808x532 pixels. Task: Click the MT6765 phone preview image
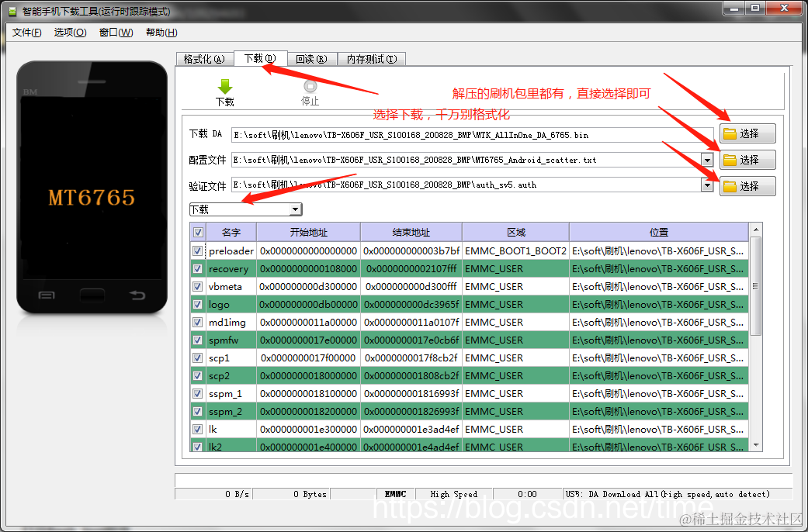pyautogui.click(x=92, y=186)
